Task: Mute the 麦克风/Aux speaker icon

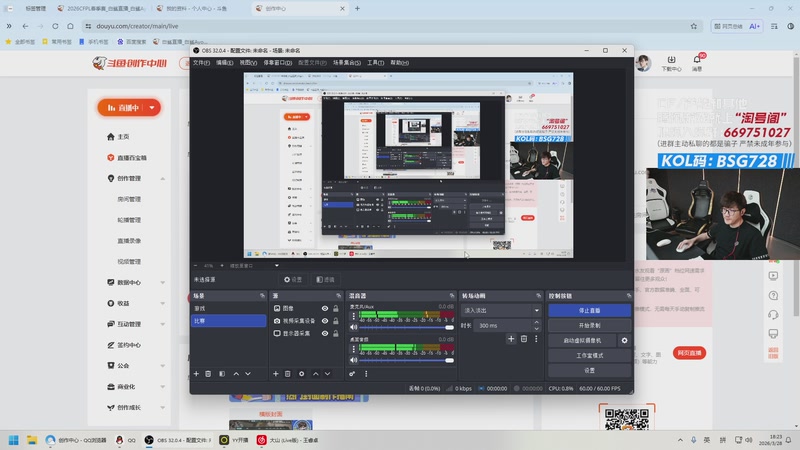Action: coord(354,327)
